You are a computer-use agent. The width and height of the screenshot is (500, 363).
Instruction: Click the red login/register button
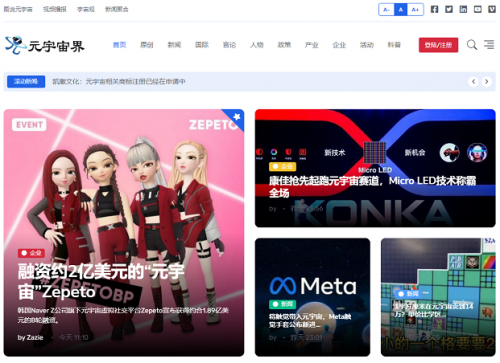pyautogui.click(x=438, y=45)
